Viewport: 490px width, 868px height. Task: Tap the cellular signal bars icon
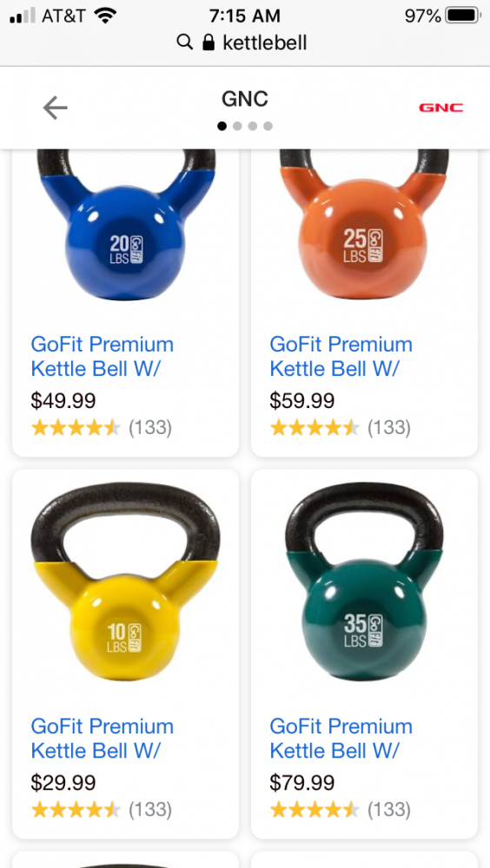pos(23,16)
